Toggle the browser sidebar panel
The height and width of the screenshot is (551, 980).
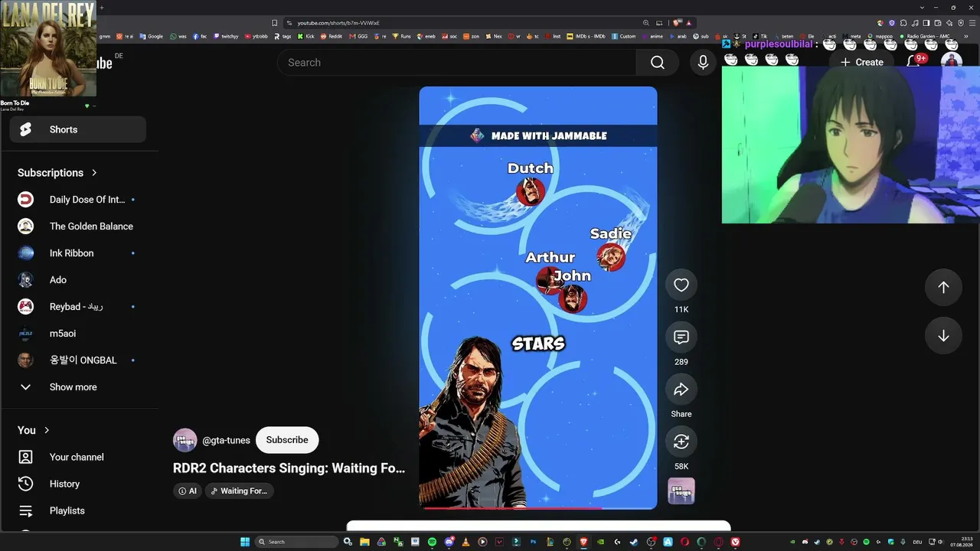pos(926,23)
